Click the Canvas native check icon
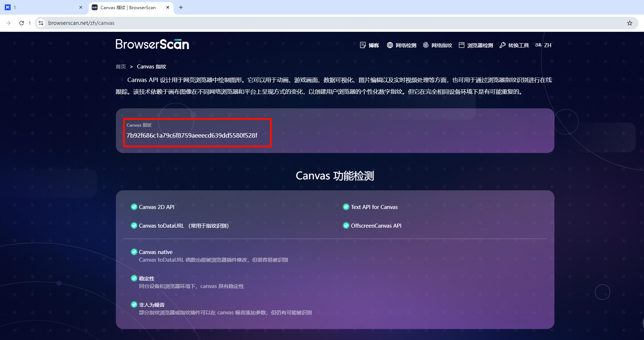This screenshot has width=644, height=340. click(x=134, y=252)
